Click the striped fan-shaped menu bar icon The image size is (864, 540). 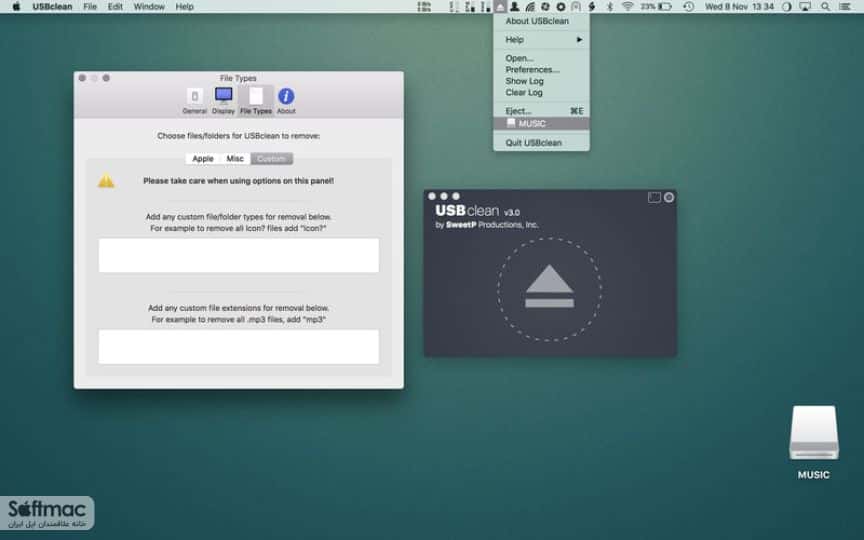(x=530, y=7)
